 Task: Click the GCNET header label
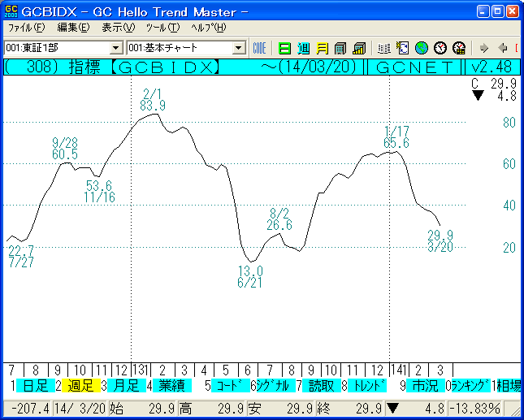[414, 67]
